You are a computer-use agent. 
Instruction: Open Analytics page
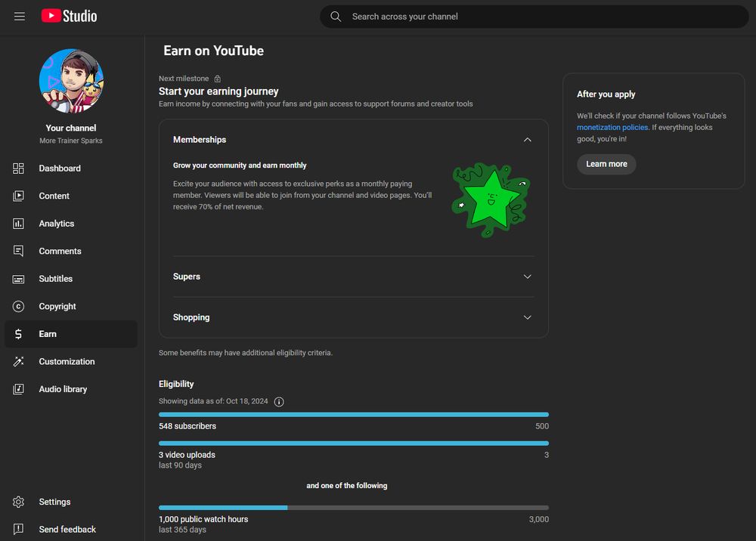71,224
